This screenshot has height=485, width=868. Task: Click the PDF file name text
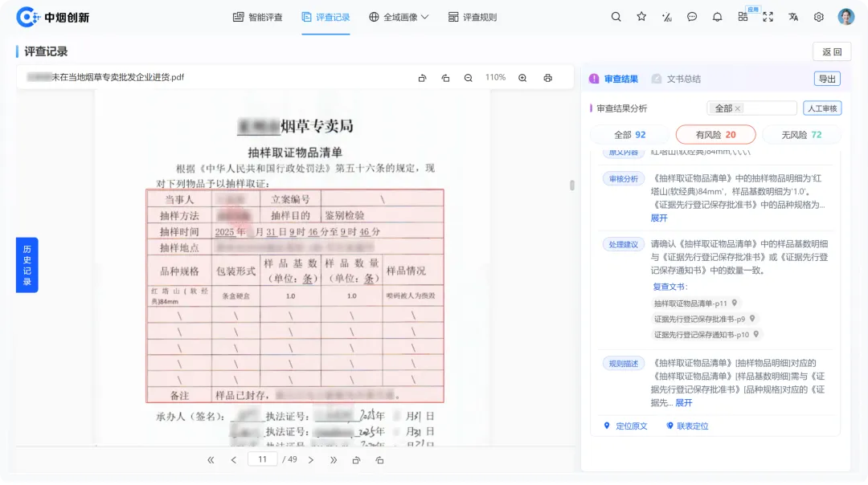point(105,77)
